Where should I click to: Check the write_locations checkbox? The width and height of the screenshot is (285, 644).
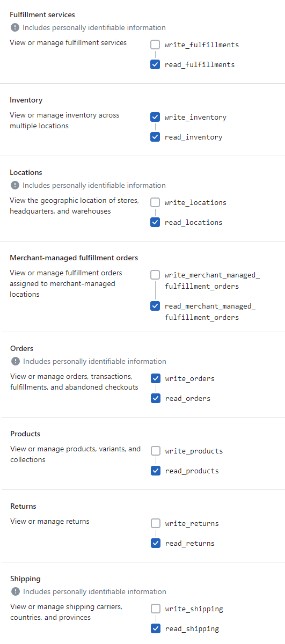(x=155, y=202)
